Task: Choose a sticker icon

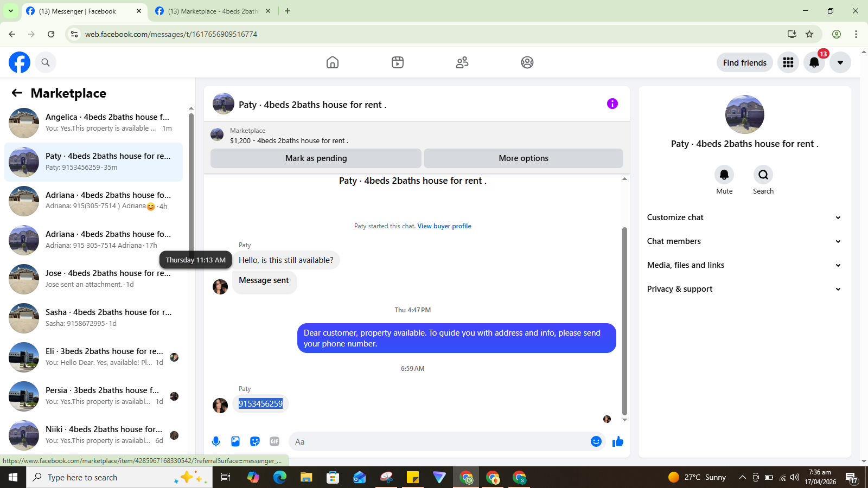Action: [x=255, y=441]
